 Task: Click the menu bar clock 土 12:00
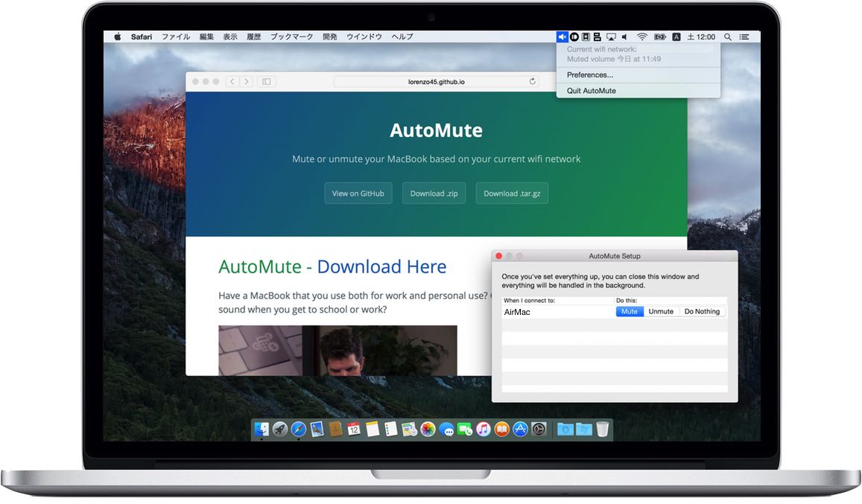coord(702,36)
